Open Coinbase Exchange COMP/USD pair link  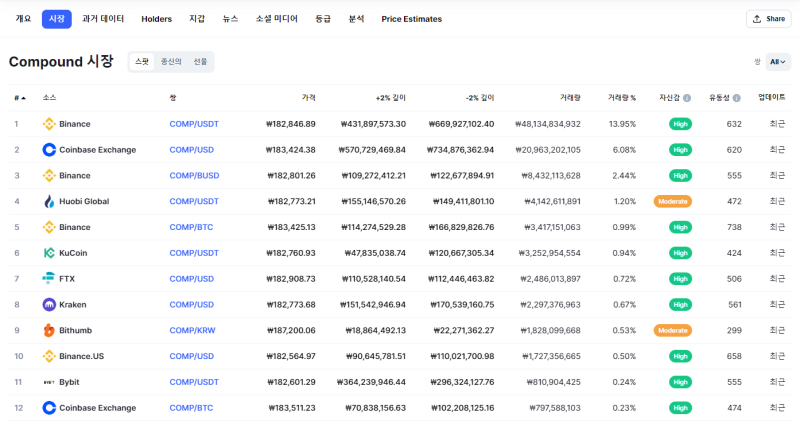click(191, 150)
